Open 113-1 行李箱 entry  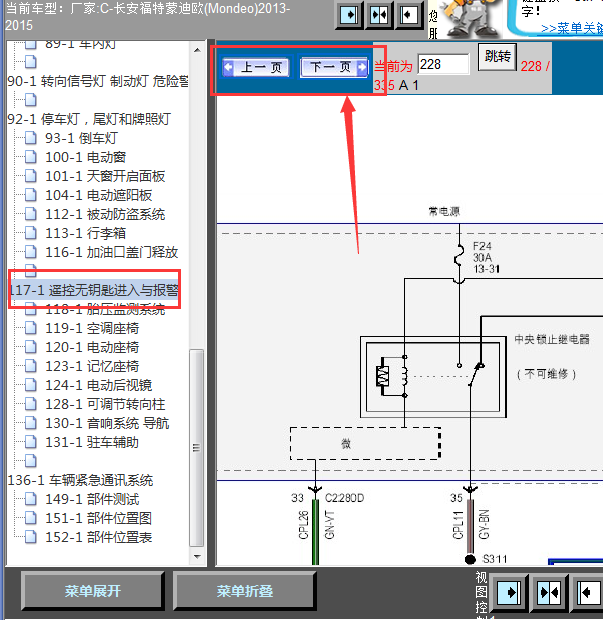tap(85, 233)
